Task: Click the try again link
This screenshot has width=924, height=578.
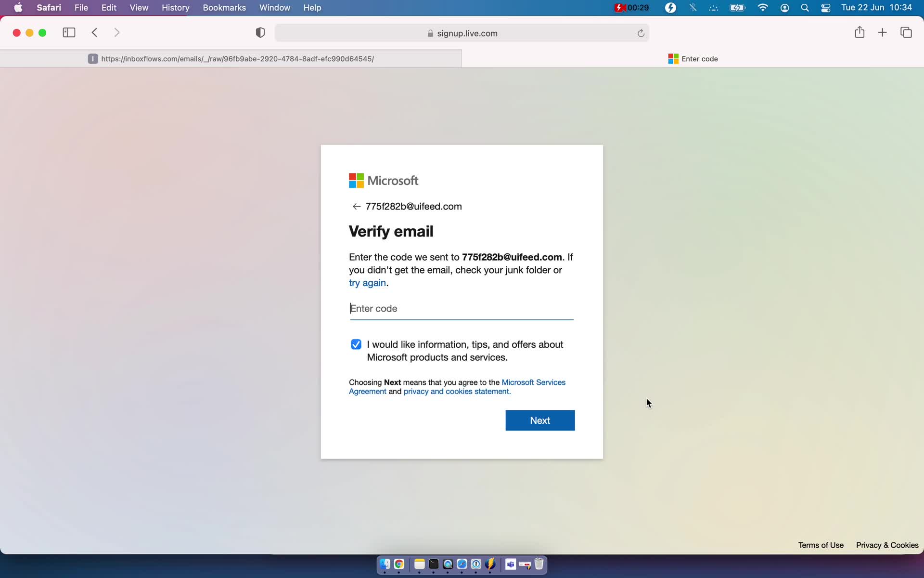Action: click(367, 283)
